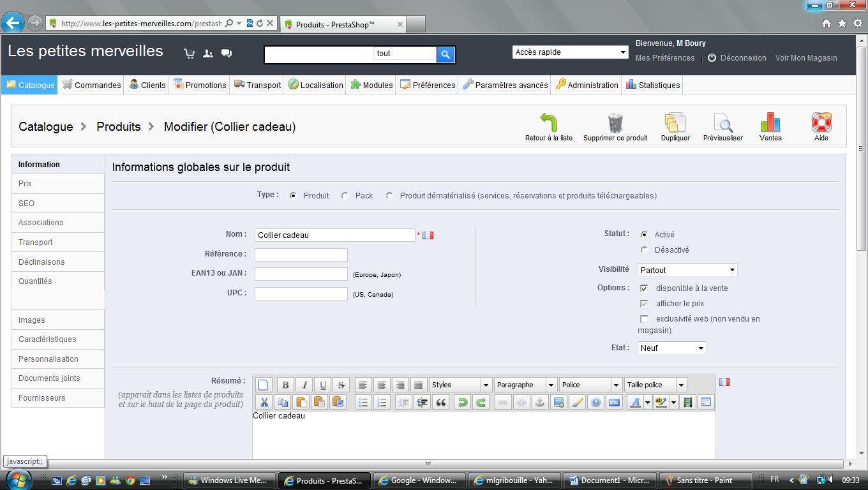
Task: Set status to Activé
Action: click(x=644, y=235)
